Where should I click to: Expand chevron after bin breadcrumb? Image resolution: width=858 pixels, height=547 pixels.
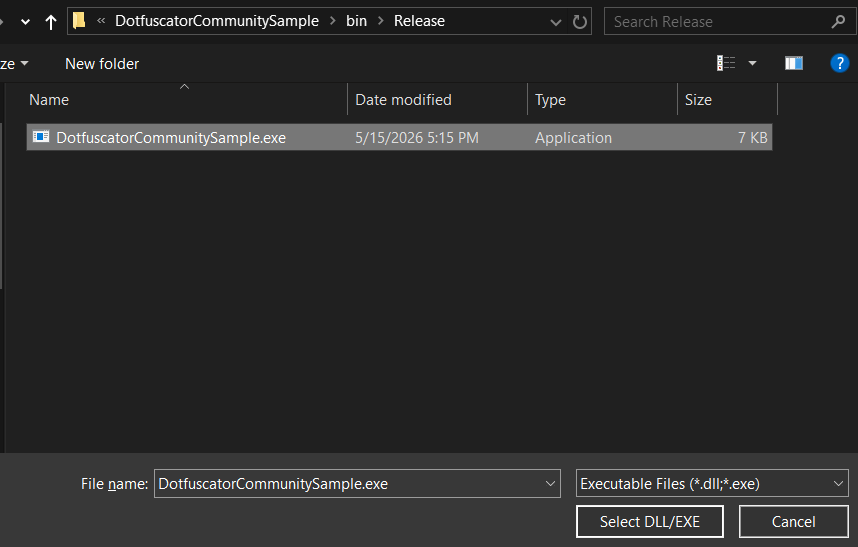click(381, 21)
